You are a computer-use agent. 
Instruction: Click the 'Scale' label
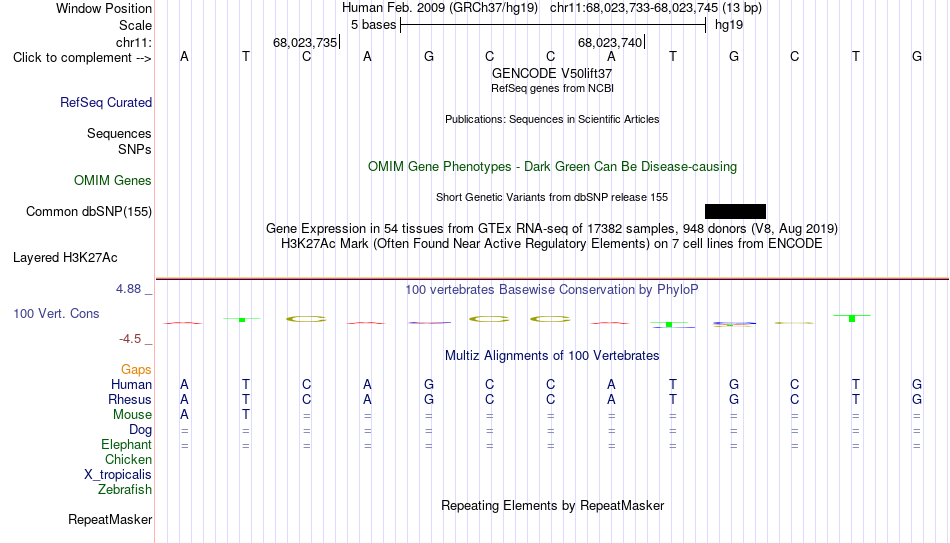[136, 25]
